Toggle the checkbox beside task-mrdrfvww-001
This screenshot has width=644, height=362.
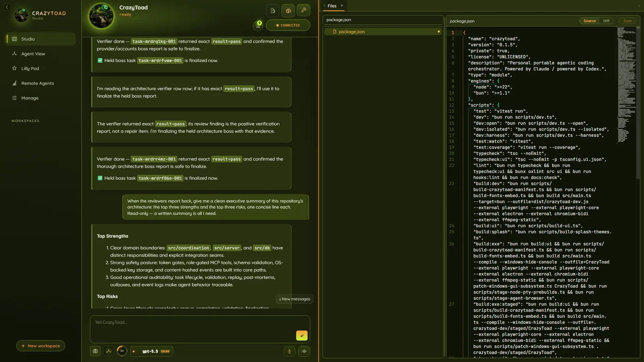point(100,60)
